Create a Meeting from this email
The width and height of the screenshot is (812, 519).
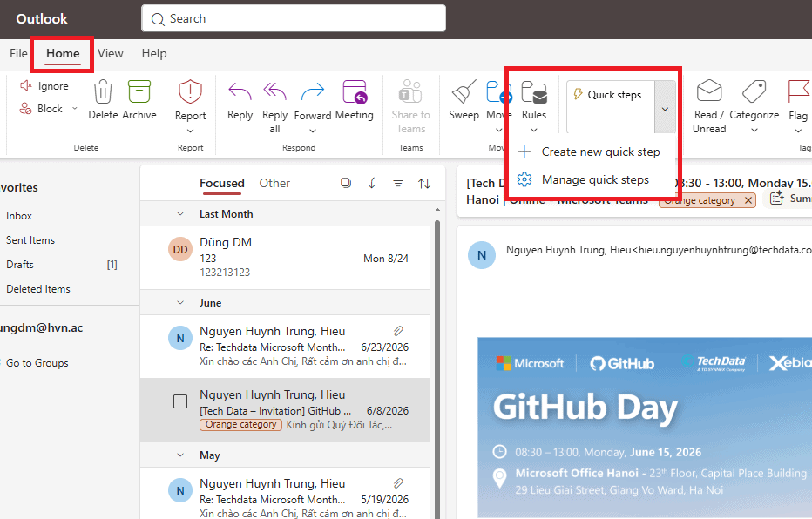point(355,100)
